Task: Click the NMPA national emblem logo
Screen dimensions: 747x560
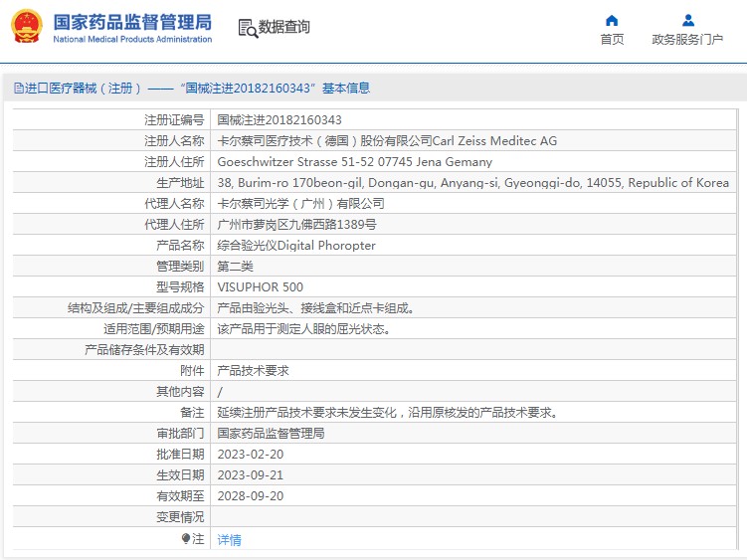Action: pyautogui.click(x=27, y=27)
